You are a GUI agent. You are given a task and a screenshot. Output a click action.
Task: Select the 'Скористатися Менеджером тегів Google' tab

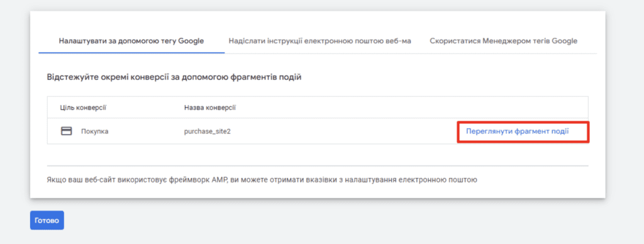point(504,41)
